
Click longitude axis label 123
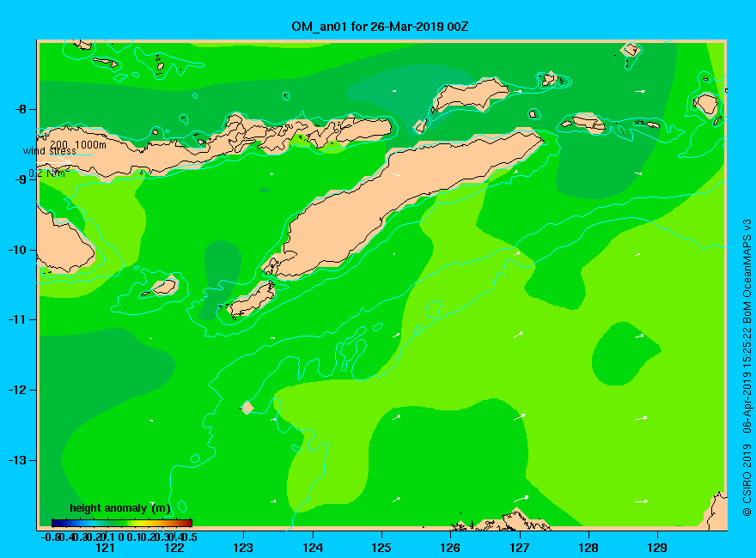(x=243, y=548)
